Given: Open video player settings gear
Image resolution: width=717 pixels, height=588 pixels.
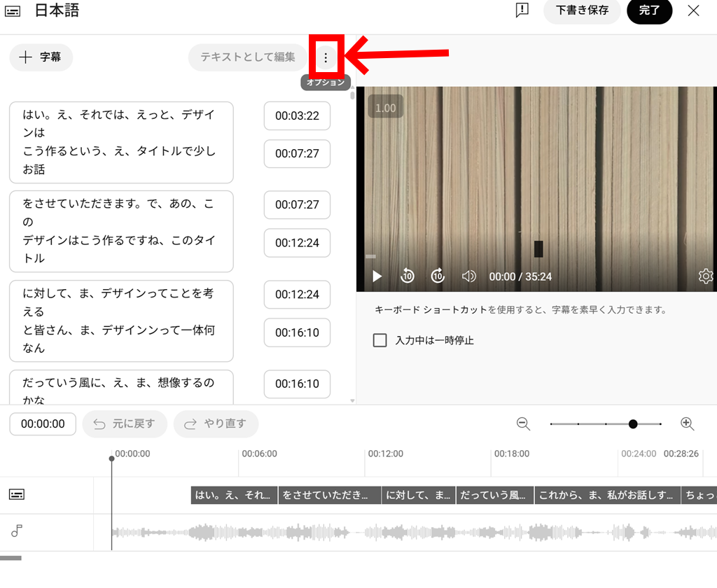Looking at the screenshot, I should tap(705, 276).
